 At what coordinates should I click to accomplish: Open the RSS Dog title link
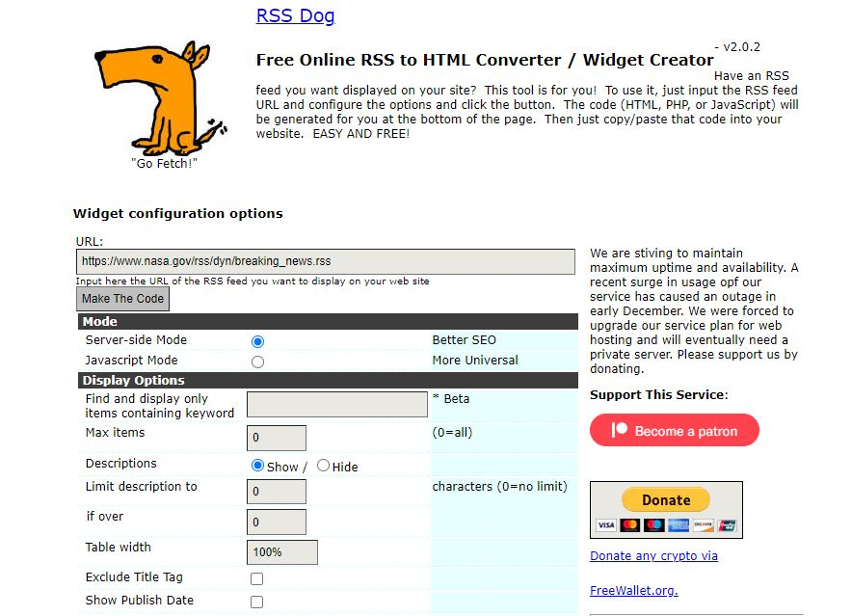[295, 15]
